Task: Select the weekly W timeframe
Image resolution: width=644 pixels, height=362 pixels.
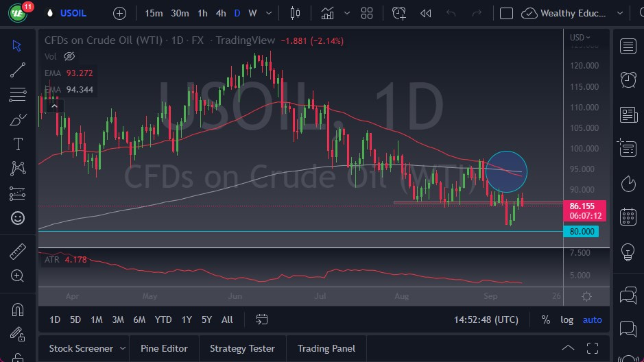Action: click(252, 13)
